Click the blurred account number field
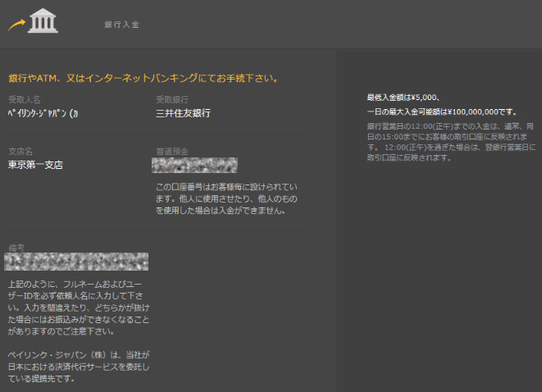The height and width of the screenshot is (392, 542). pyautogui.click(x=194, y=165)
